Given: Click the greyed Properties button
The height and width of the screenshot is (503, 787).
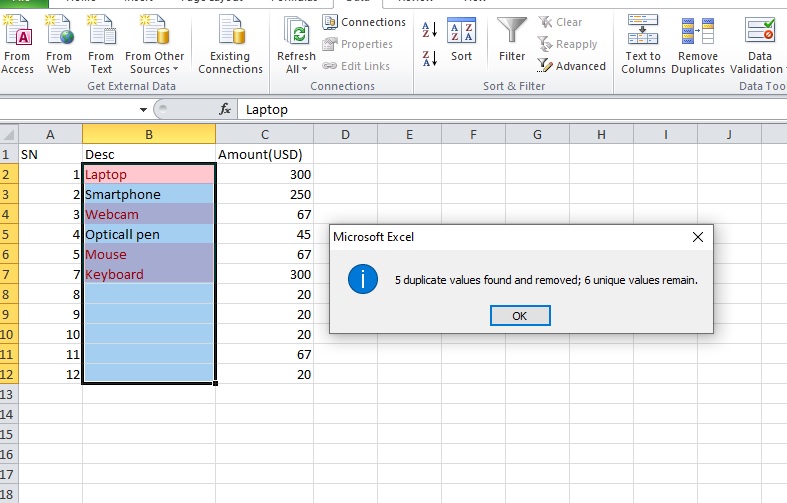Looking at the screenshot, I should 357,44.
